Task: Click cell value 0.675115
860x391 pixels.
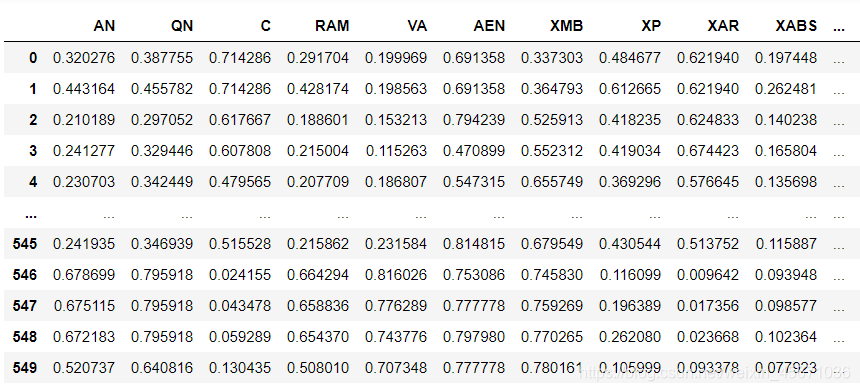Action: (x=84, y=305)
